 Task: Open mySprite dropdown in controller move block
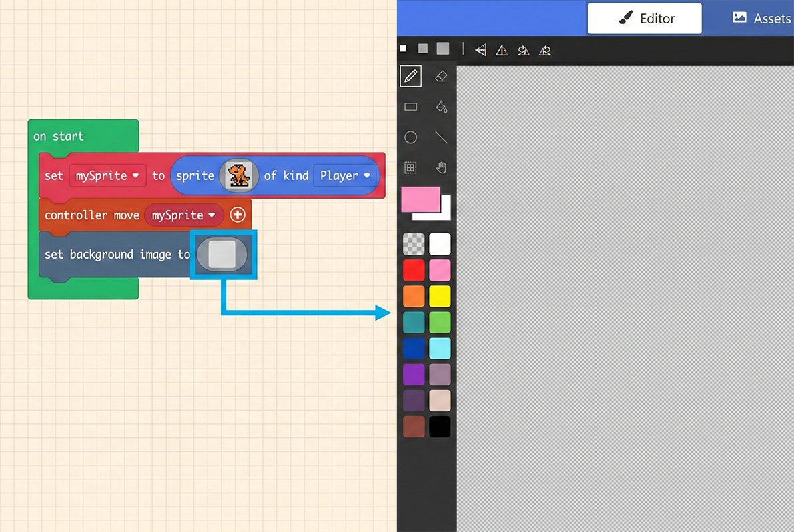point(183,215)
